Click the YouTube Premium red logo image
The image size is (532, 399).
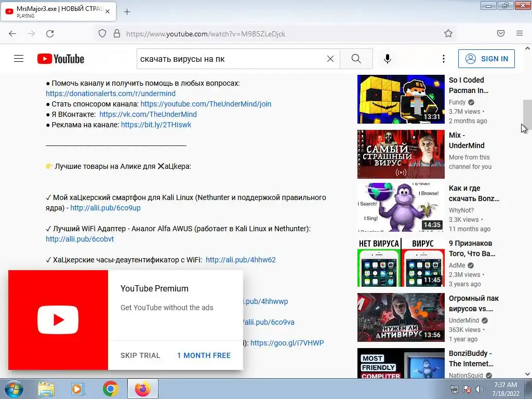(x=58, y=320)
